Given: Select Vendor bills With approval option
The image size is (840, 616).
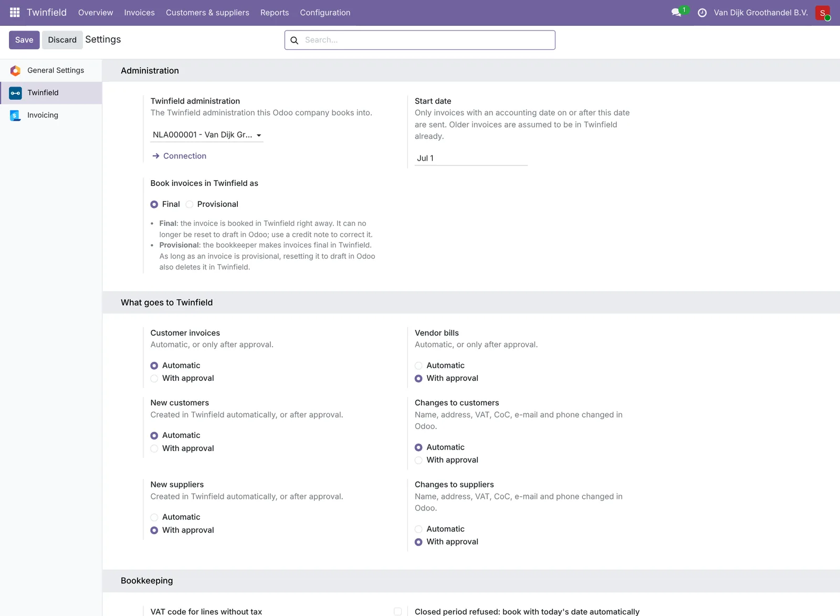Looking at the screenshot, I should tap(418, 379).
